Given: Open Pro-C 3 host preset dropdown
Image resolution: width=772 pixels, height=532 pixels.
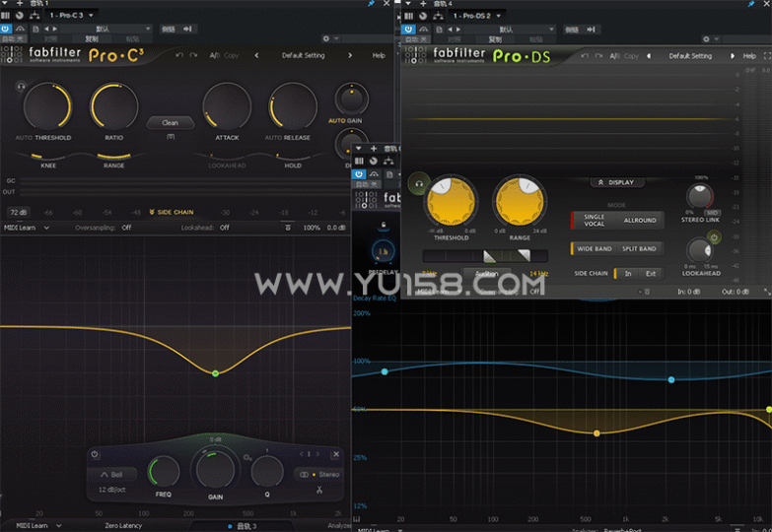Looking at the screenshot, I should tap(107, 29).
